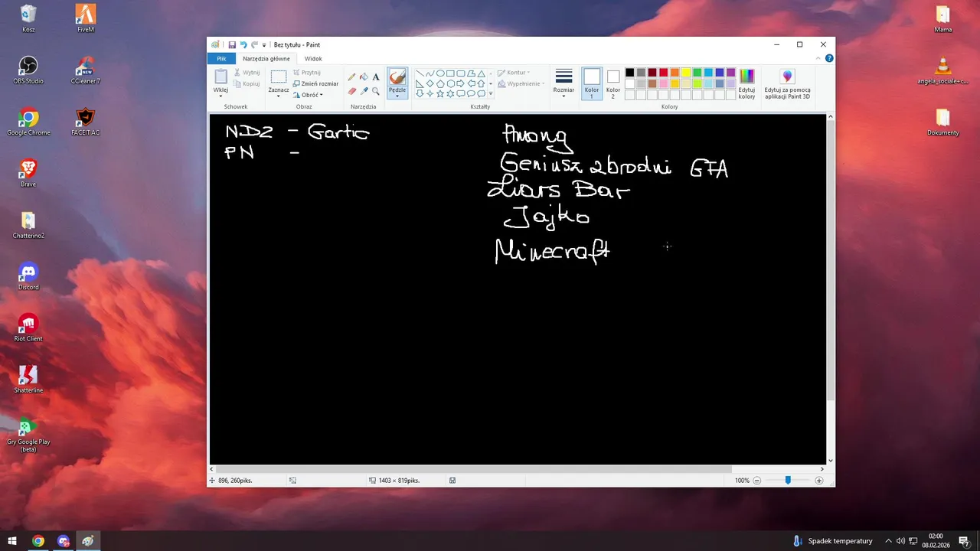The image size is (980, 551).
Task: Open Edytuj kolory color editor
Action: point(746,83)
